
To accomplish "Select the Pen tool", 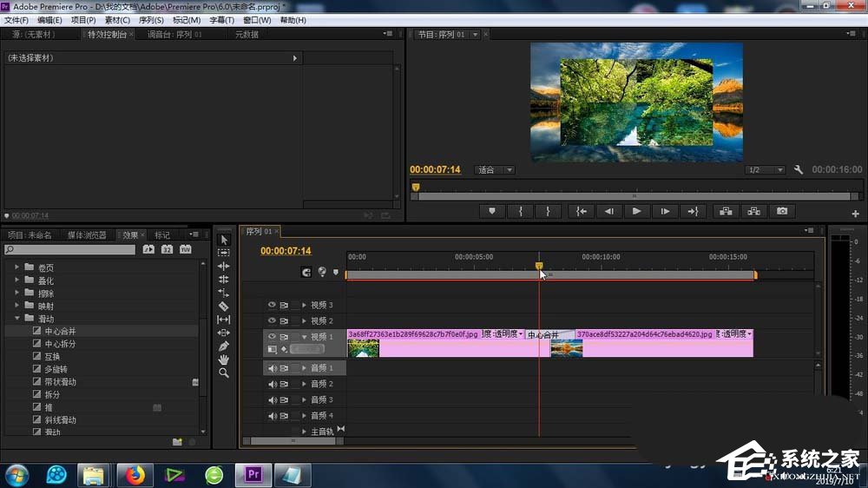I will 224,346.
